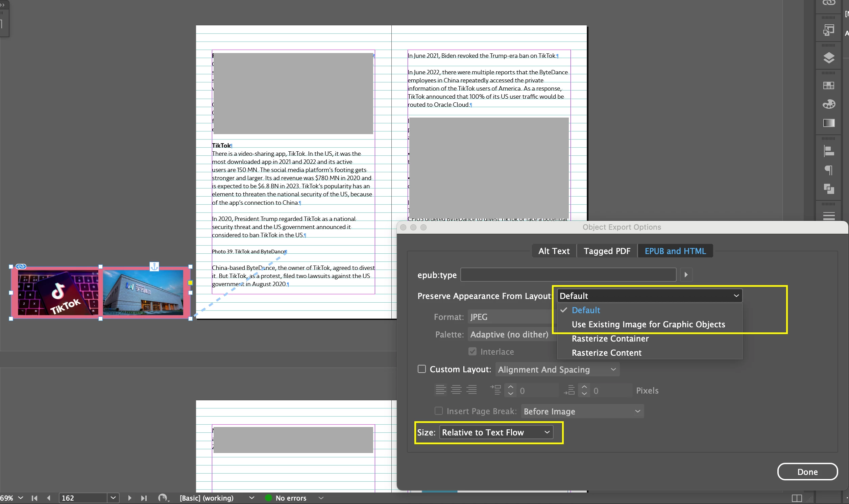The height and width of the screenshot is (504, 849).
Task: Open the Pathfinder panel icon
Action: point(829,188)
